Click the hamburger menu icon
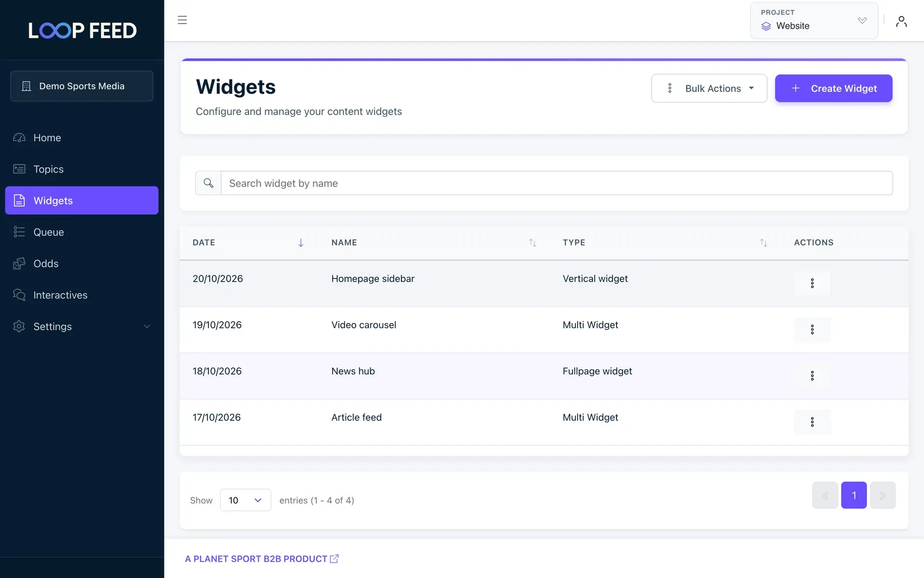The width and height of the screenshot is (924, 578). [182, 20]
